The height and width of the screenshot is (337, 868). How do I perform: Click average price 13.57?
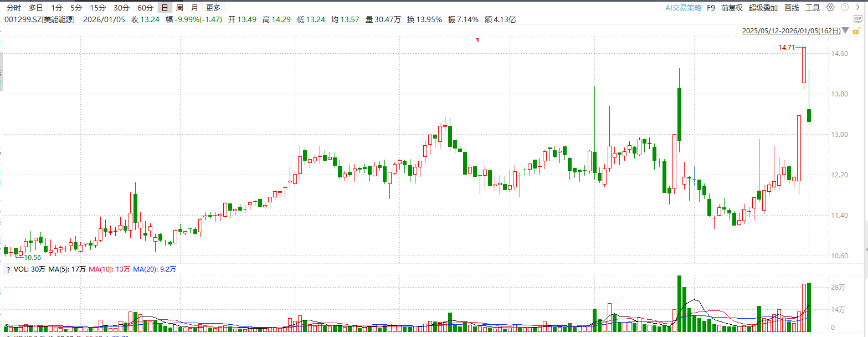[x=348, y=19]
